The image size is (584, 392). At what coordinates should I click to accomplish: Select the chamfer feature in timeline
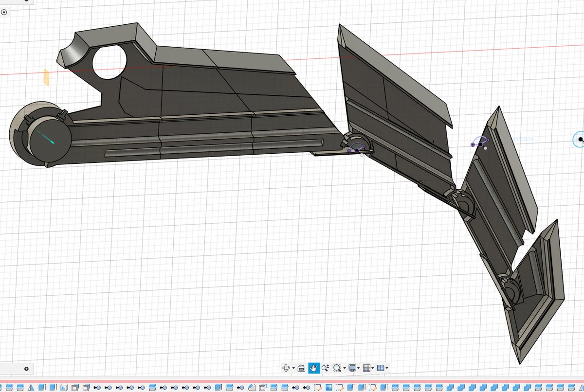252,388
